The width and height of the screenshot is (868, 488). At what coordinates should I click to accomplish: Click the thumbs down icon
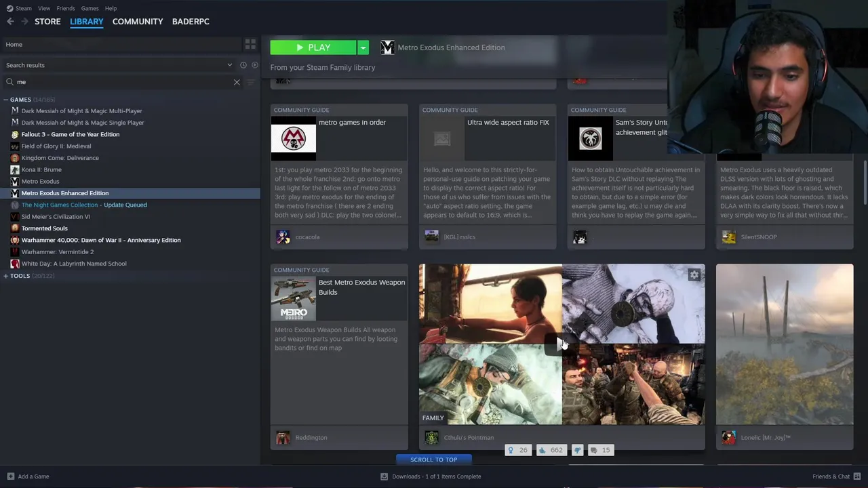pos(577,450)
